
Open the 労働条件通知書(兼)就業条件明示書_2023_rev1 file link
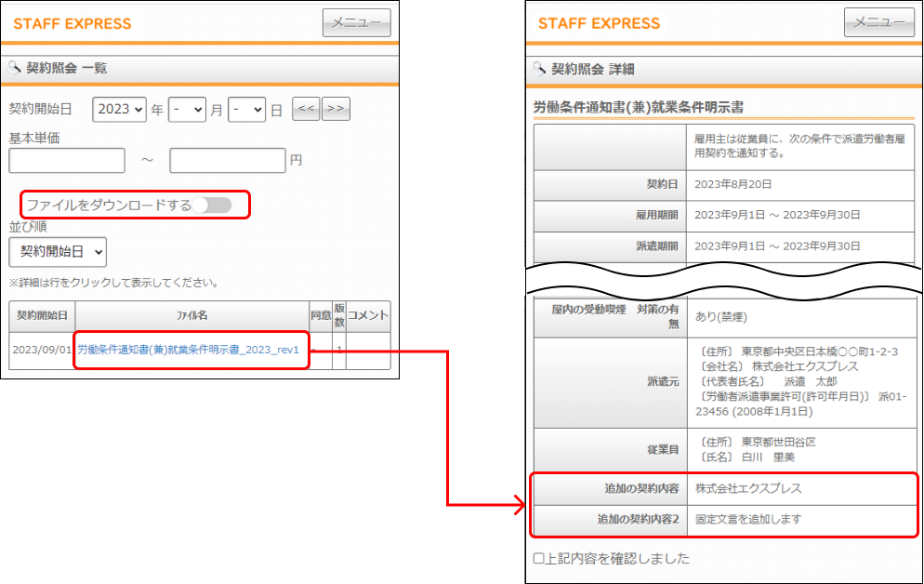pyautogui.click(x=189, y=350)
